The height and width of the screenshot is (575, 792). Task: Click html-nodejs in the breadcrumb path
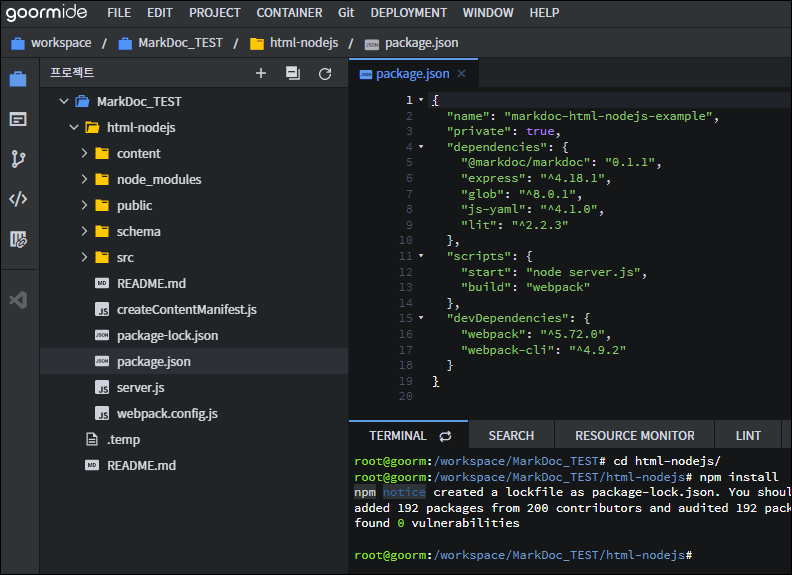pos(304,43)
